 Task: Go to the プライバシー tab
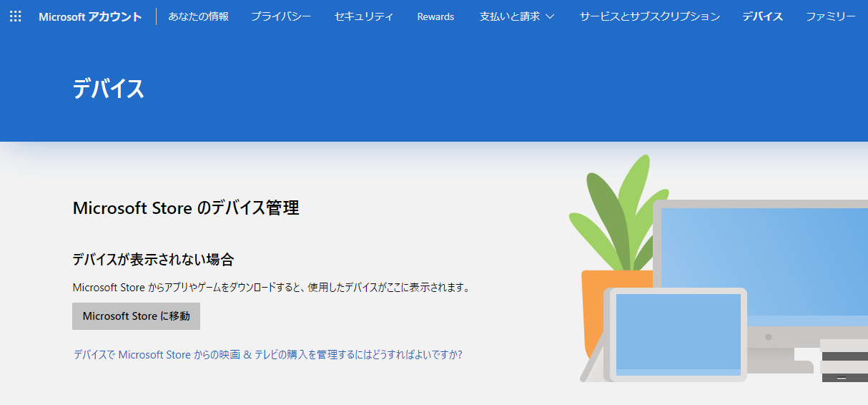point(281,16)
